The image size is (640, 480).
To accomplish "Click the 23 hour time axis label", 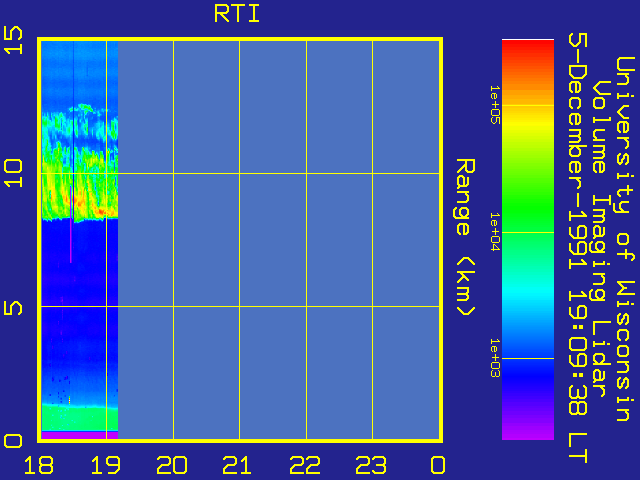I will click(x=371, y=465).
